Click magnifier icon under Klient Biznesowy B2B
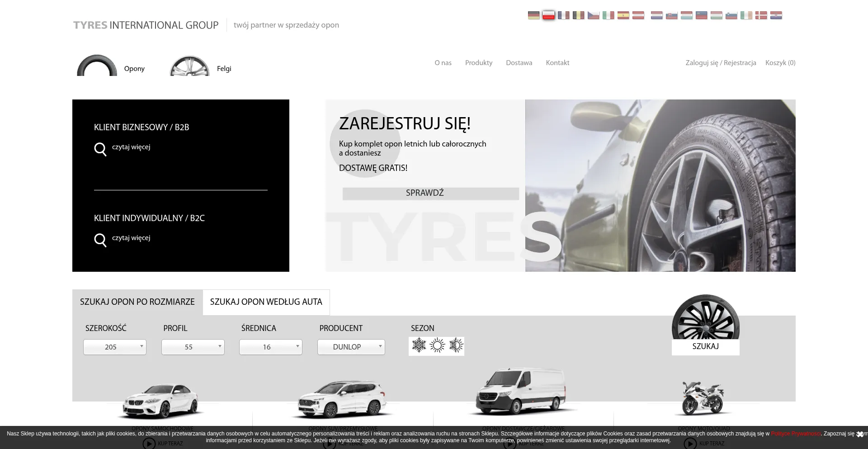 100,149
